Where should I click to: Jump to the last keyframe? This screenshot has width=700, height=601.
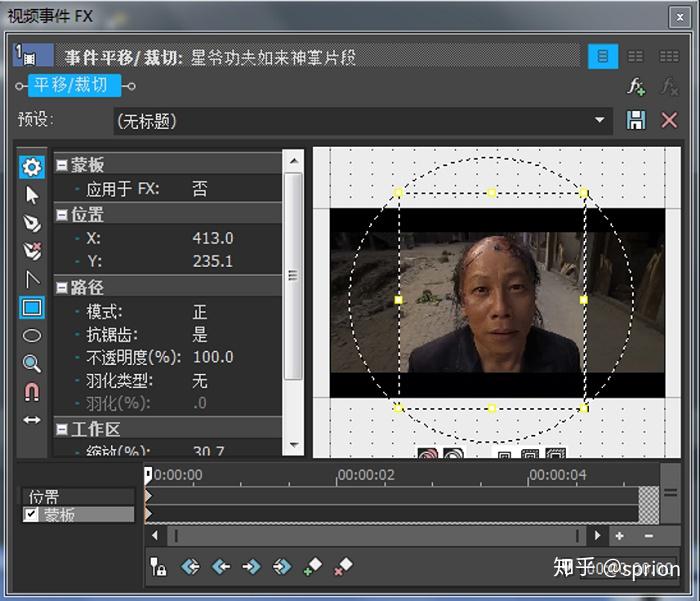tap(282, 567)
